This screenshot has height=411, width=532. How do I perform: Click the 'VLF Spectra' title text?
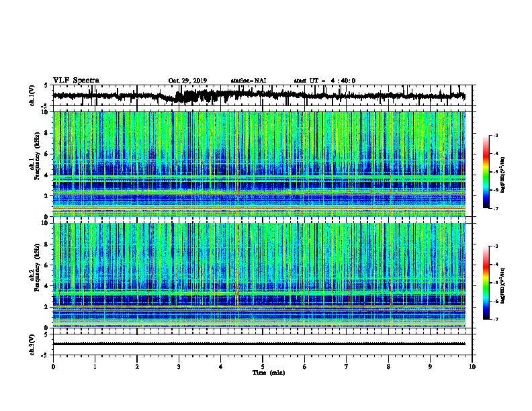pyautogui.click(x=76, y=81)
